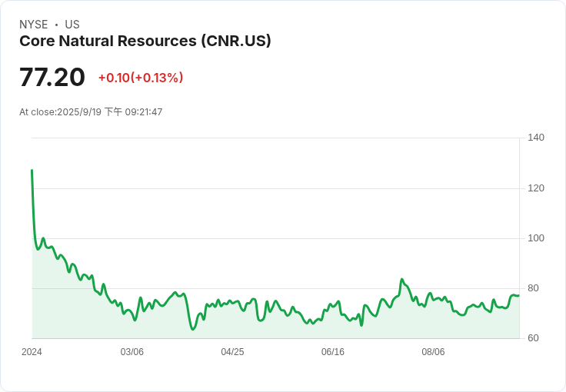This screenshot has height=392, width=566.
Task: Click the 08/06 x-axis date label
Action: pos(433,352)
